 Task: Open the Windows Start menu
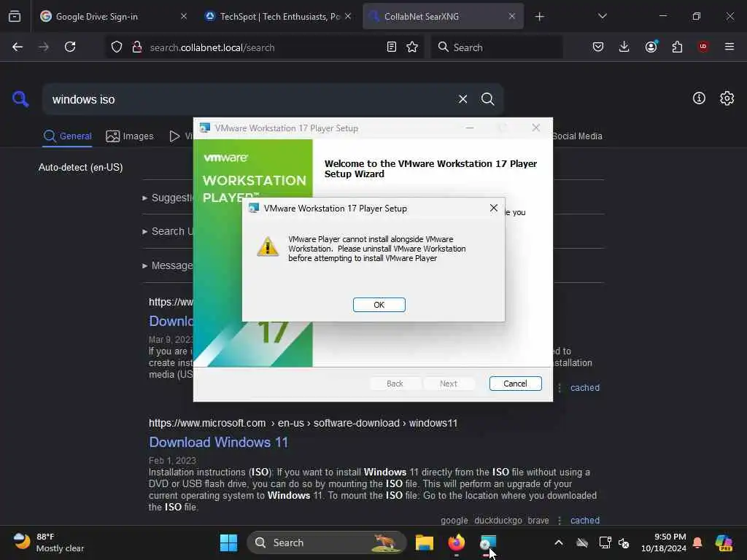228,542
